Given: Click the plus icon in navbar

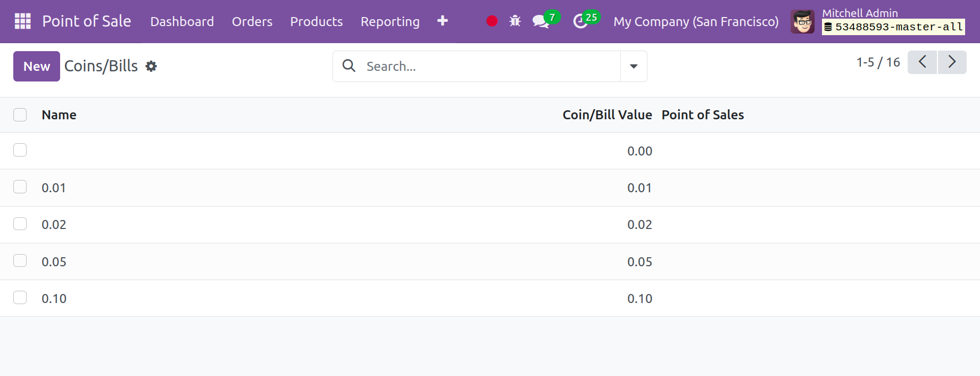Looking at the screenshot, I should 442,21.
